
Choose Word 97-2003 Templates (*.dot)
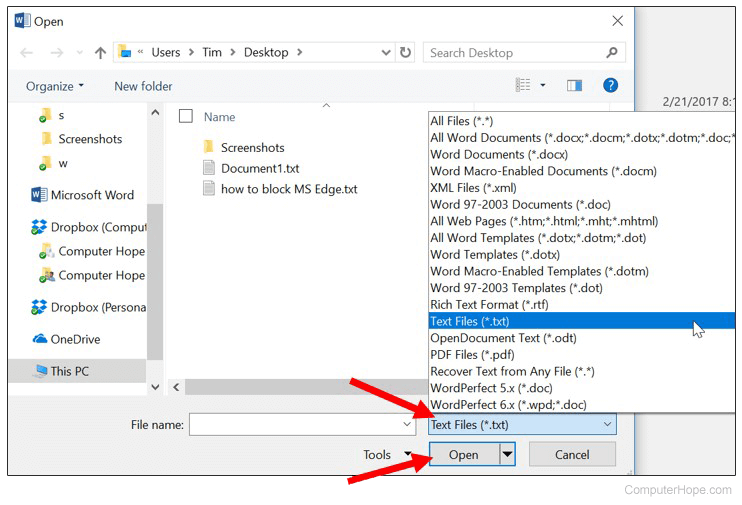tap(582, 288)
